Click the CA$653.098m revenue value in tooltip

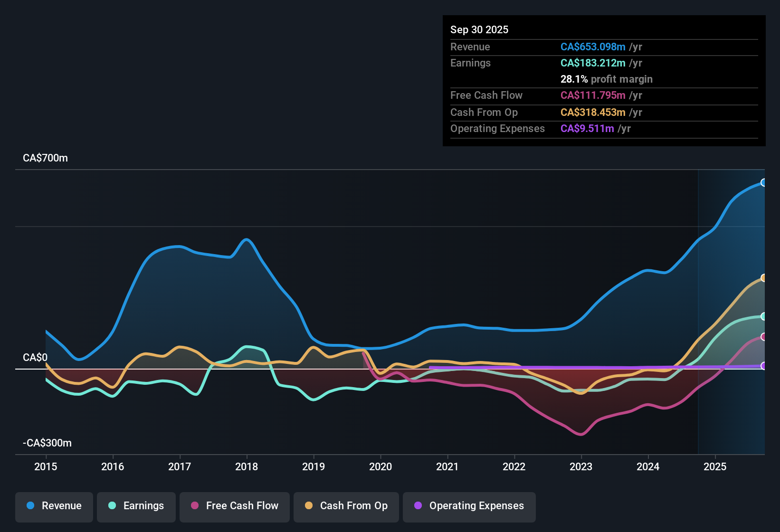tap(592, 47)
